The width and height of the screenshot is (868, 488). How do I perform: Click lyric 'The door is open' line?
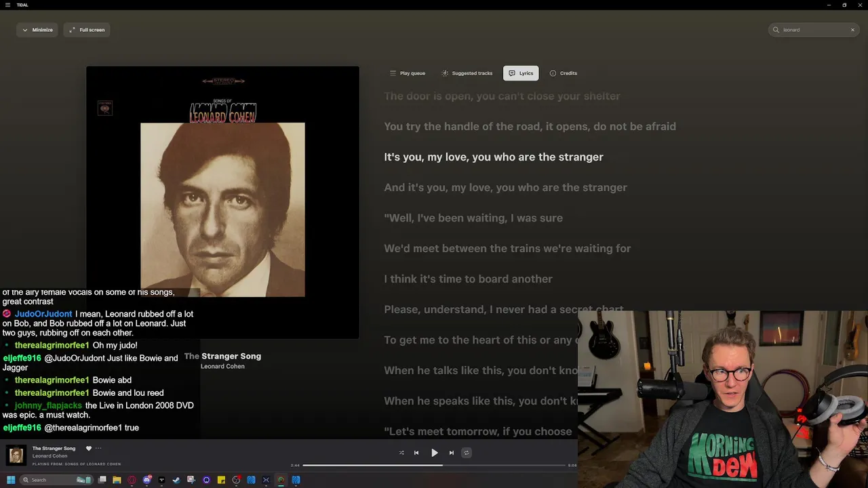coord(502,96)
